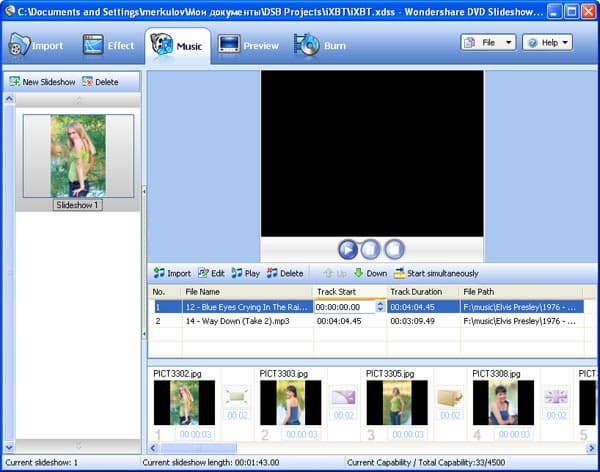This screenshot has height=472, width=600.
Task: Click slide 2 duration 00:00:03
Action: click(x=302, y=434)
